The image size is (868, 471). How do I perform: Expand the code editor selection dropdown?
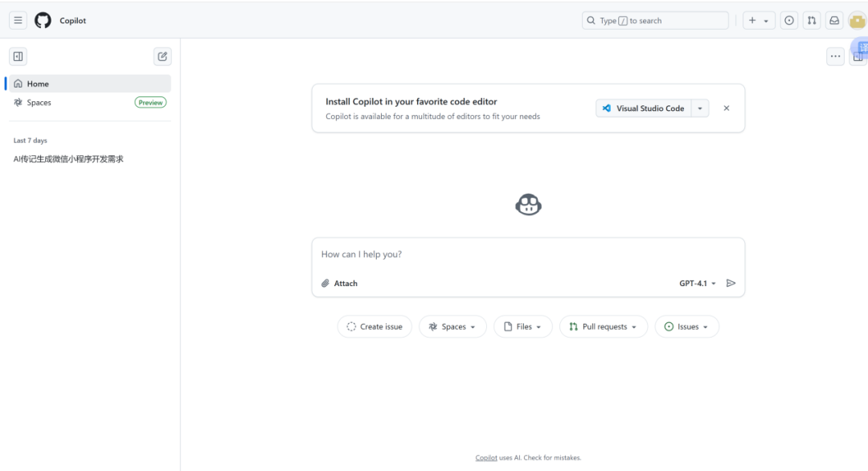coord(700,109)
